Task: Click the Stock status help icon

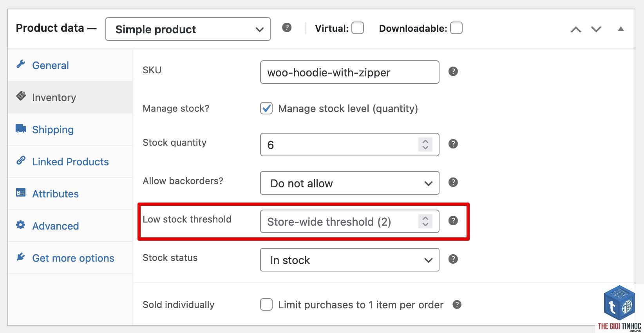Action: pyautogui.click(x=453, y=259)
